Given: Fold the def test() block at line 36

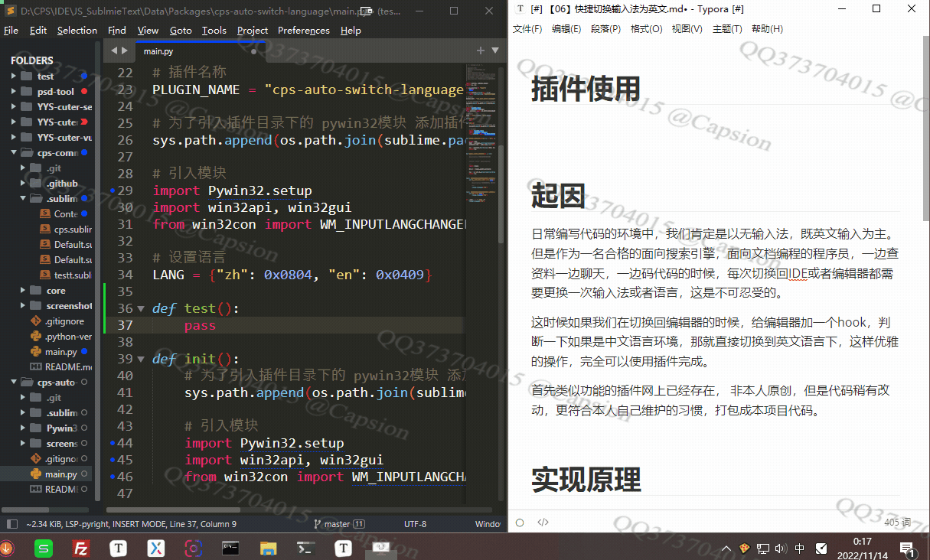Looking at the screenshot, I should [x=140, y=309].
